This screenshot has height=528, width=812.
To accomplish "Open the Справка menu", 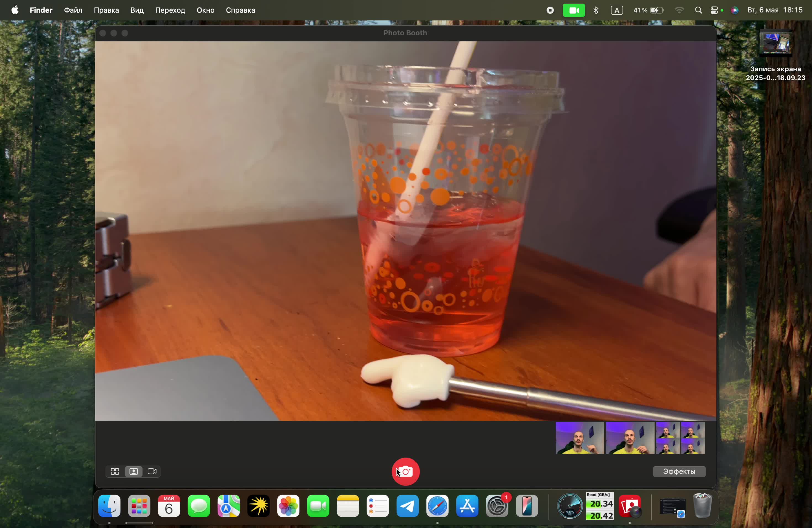I will [241, 10].
